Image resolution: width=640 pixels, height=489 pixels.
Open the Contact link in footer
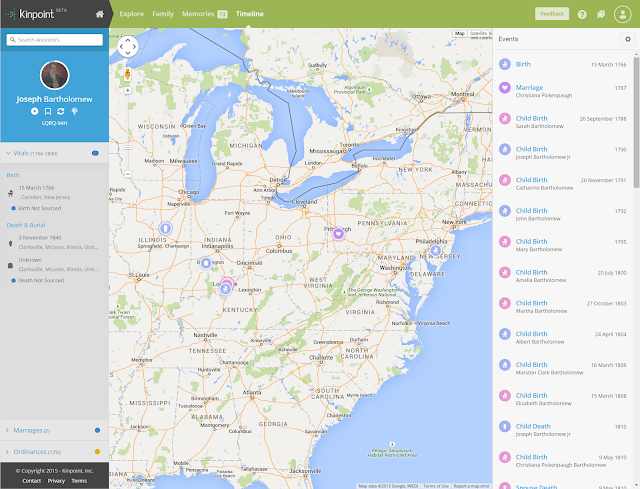[x=32, y=481]
